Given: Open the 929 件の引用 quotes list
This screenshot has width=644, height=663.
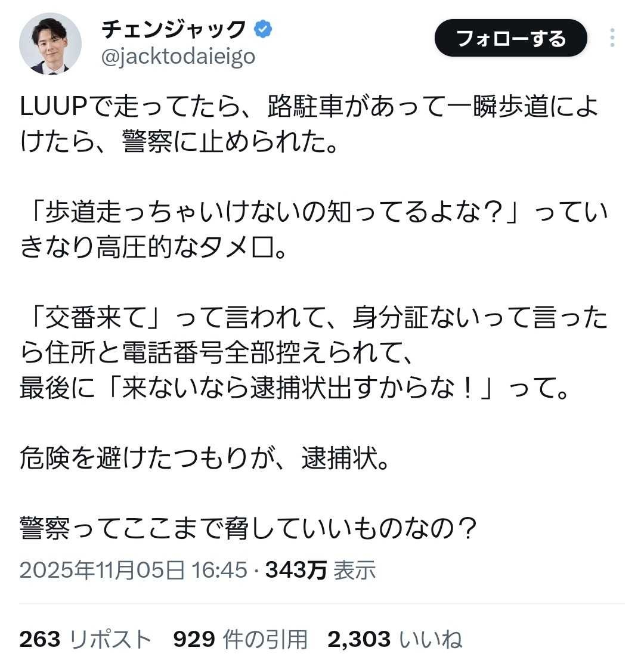Looking at the screenshot, I should tap(240, 640).
